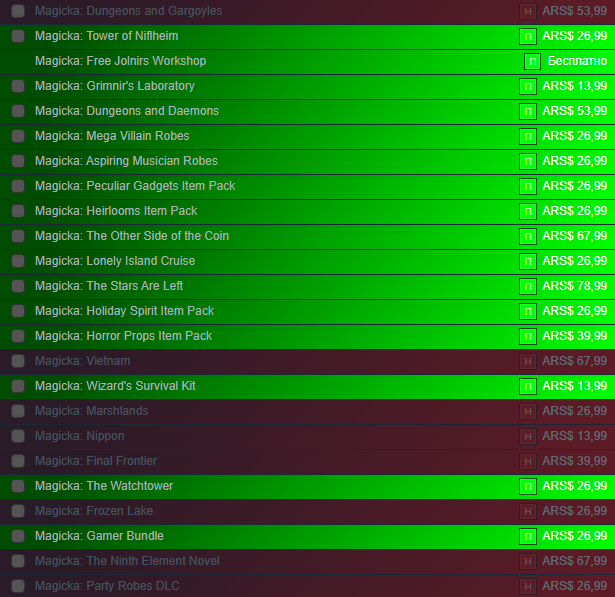Click H status icon for Final Frontier
This screenshot has width=615, height=597.
coord(528,461)
